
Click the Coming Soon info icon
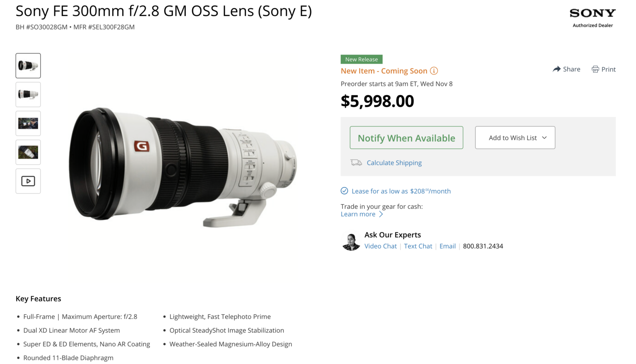pyautogui.click(x=434, y=71)
